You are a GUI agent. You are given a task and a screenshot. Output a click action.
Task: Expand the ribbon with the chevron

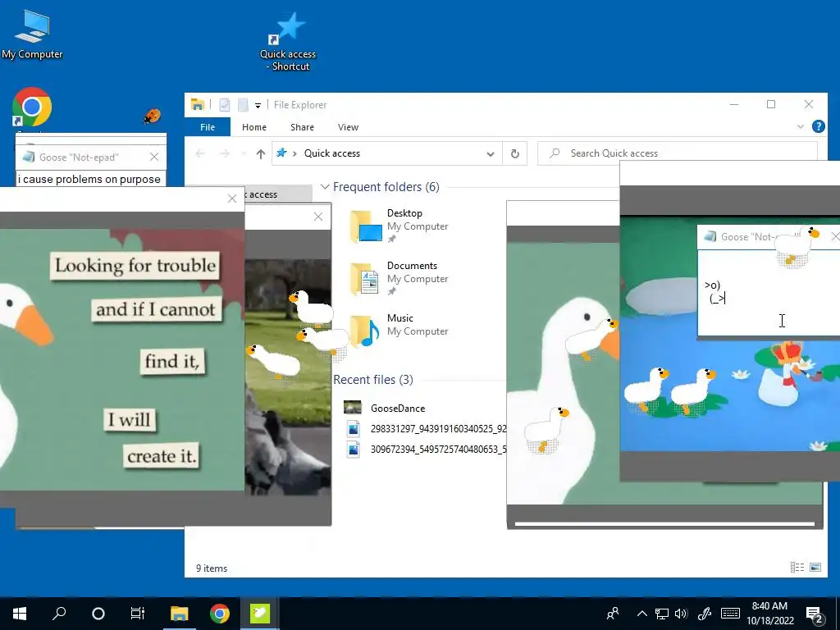point(801,127)
